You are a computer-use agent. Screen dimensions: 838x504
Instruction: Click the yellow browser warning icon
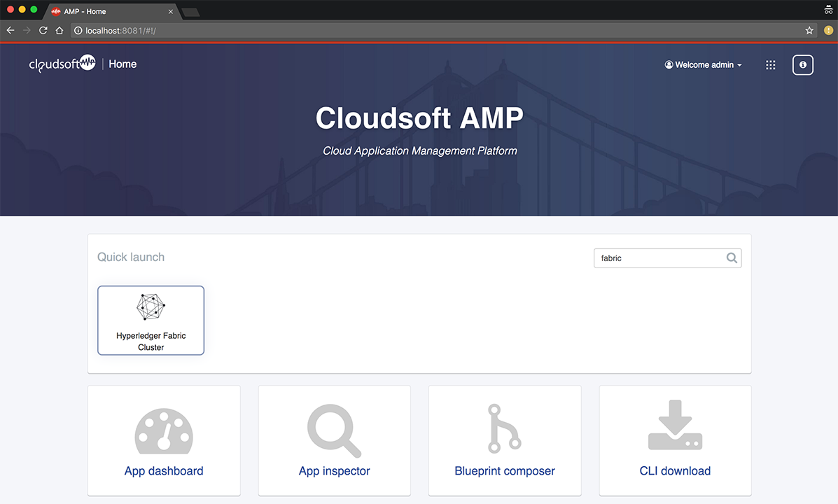coord(828,31)
